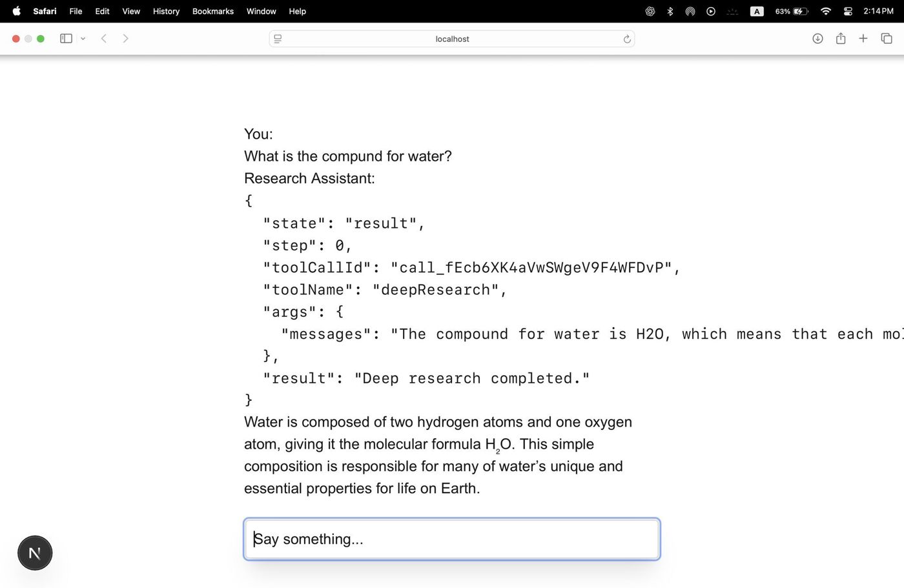The image size is (904, 588).
Task: Open the Edit menu
Action: pyautogui.click(x=102, y=11)
